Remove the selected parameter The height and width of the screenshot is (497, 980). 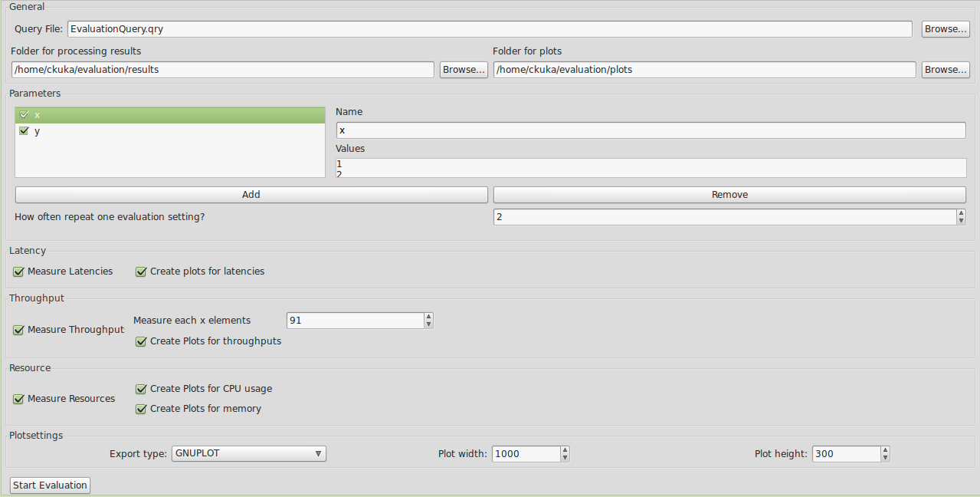click(729, 195)
